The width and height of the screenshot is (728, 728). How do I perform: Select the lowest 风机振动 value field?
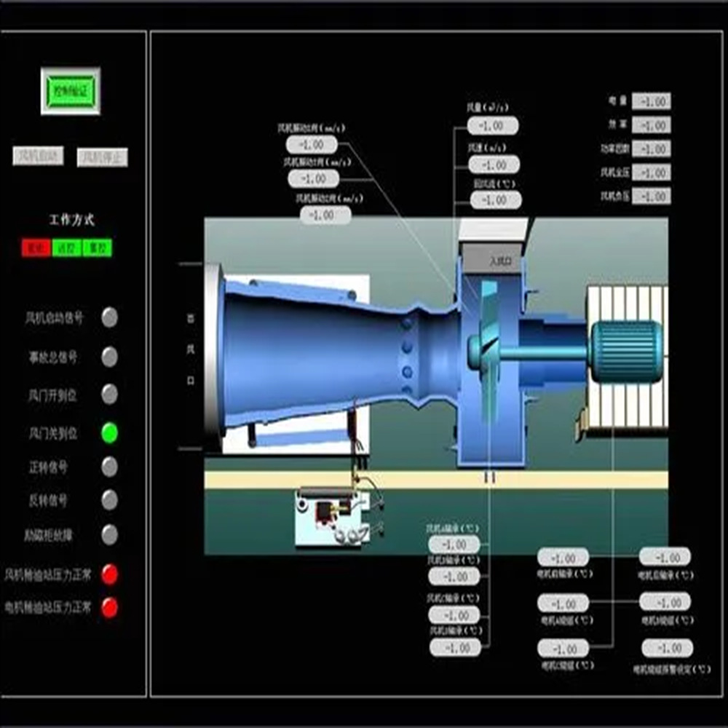click(325, 215)
